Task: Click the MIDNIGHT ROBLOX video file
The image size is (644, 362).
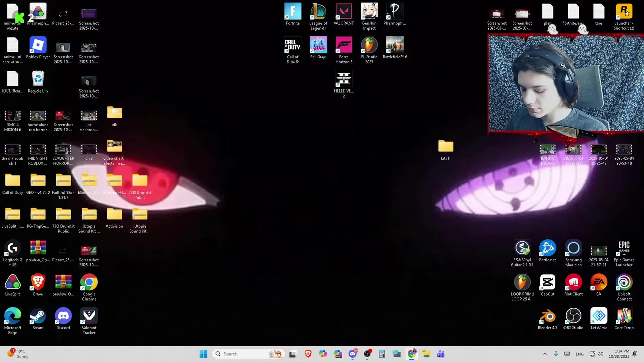Action: pos(38,154)
